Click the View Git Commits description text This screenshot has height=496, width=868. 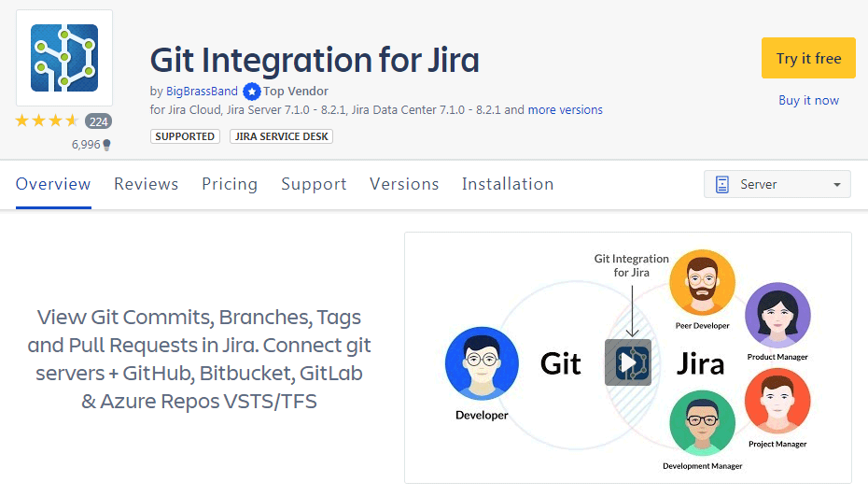pos(199,359)
